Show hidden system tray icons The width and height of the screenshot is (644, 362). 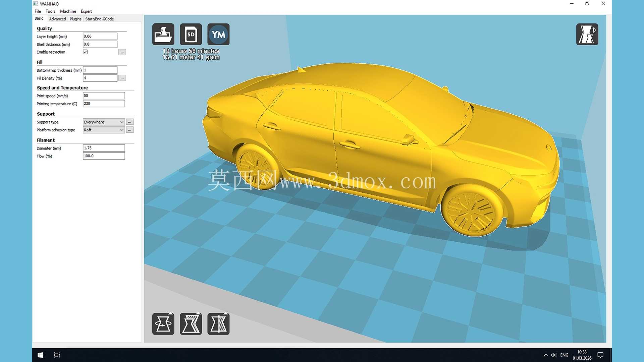pyautogui.click(x=545, y=355)
